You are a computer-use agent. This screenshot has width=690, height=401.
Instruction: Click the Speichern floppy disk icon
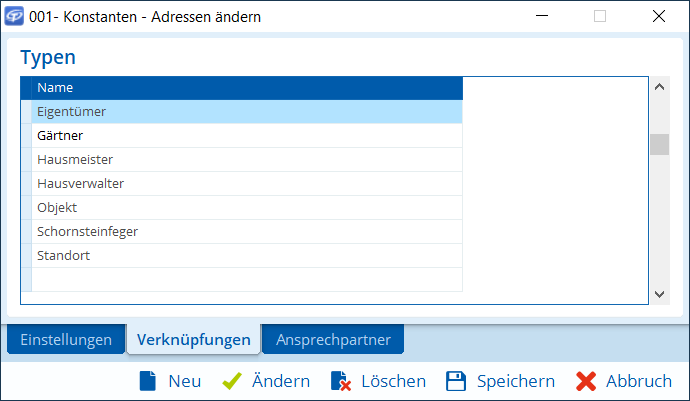coord(456,381)
